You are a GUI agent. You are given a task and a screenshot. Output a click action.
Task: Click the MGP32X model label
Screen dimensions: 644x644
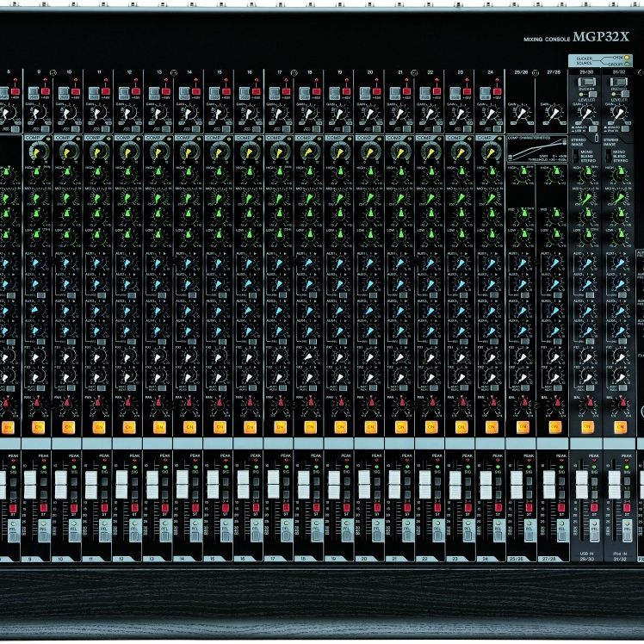(x=601, y=36)
